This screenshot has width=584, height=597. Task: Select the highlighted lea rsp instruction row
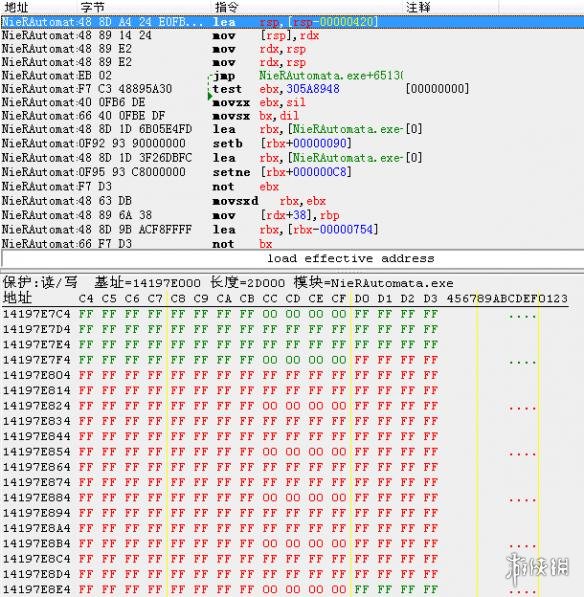tap(292, 22)
